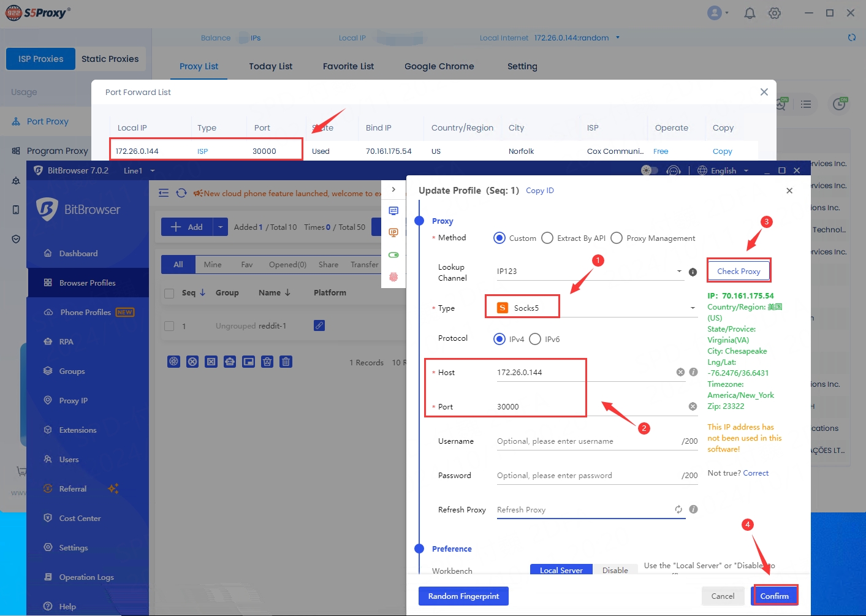Switch to the Today List tab
The width and height of the screenshot is (866, 616).
pos(270,66)
